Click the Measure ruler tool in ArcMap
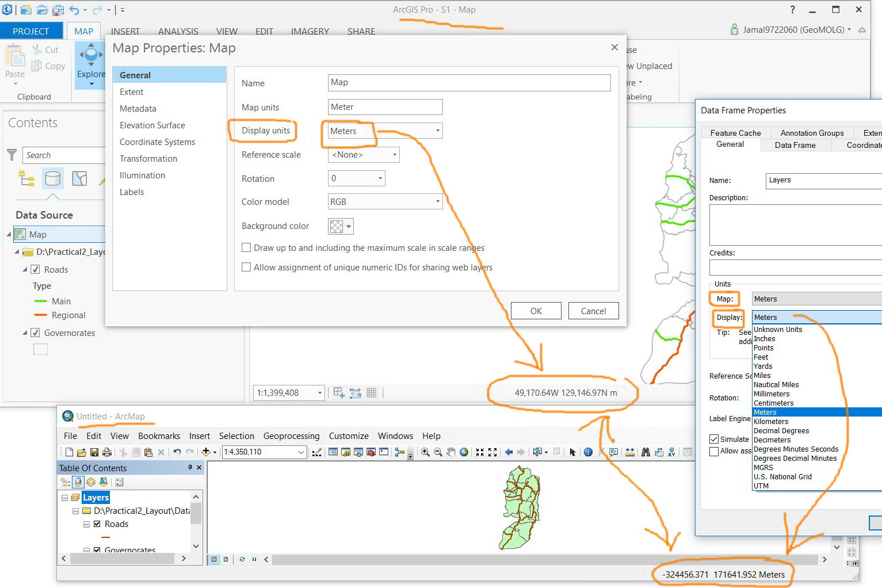The image size is (882, 588). 630,452
